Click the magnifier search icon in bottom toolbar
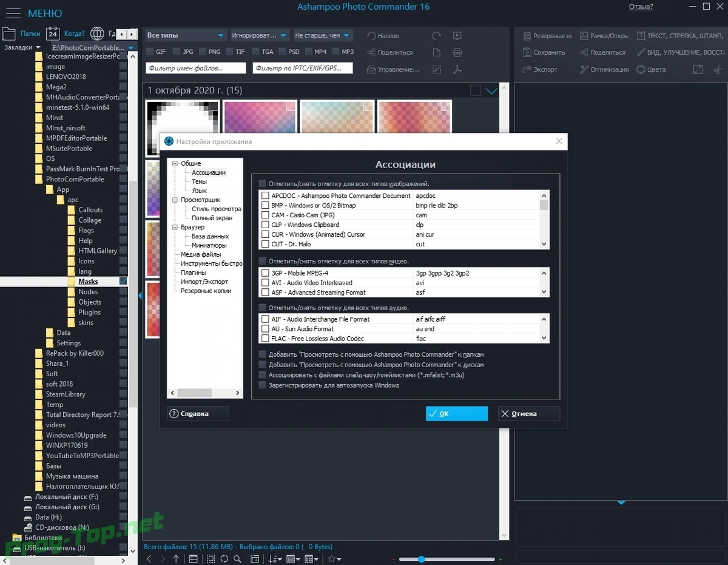Screen dimensions: 728x565 [x=237, y=559]
